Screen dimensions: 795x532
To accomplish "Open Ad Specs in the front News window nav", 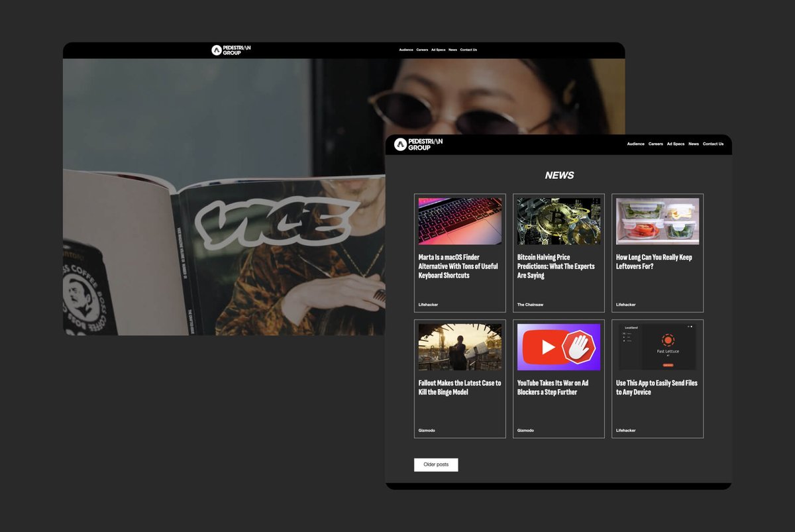I will pos(675,144).
